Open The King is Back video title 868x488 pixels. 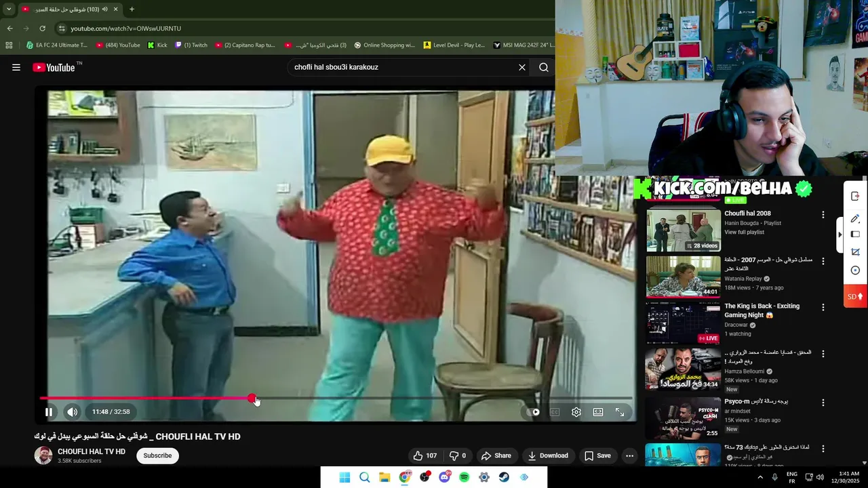pyautogui.click(x=762, y=310)
